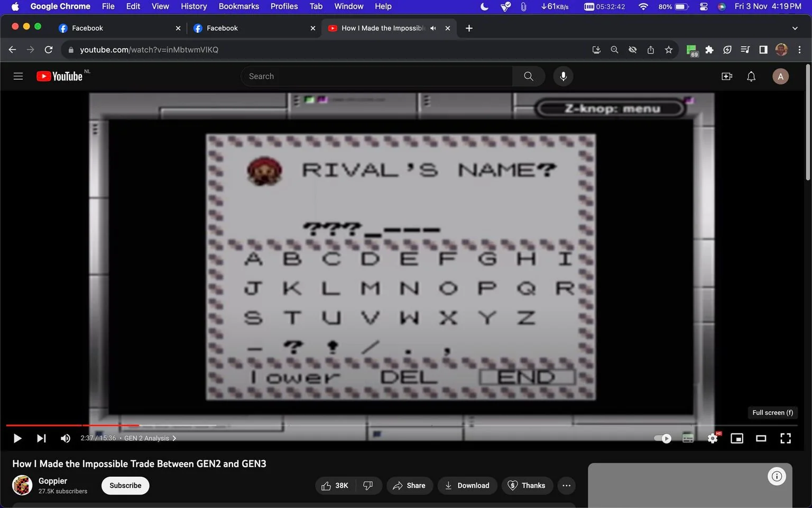Go to the YouTube home logo

59,76
